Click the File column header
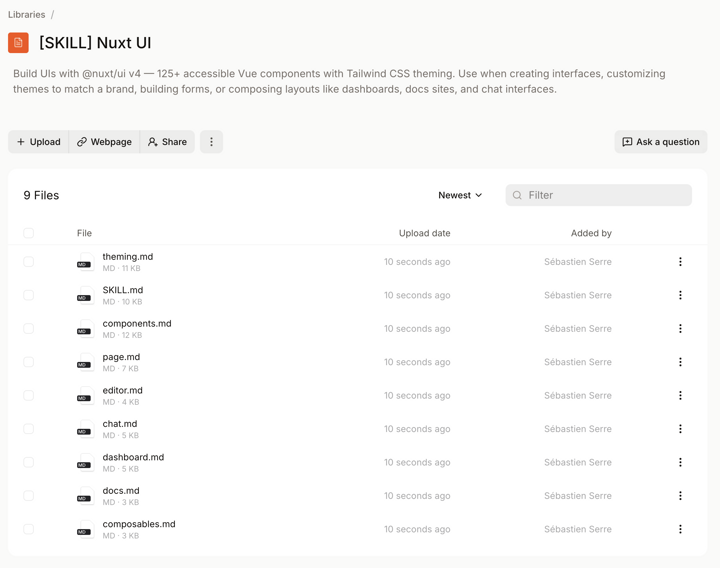This screenshot has width=720, height=568. (x=84, y=233)
